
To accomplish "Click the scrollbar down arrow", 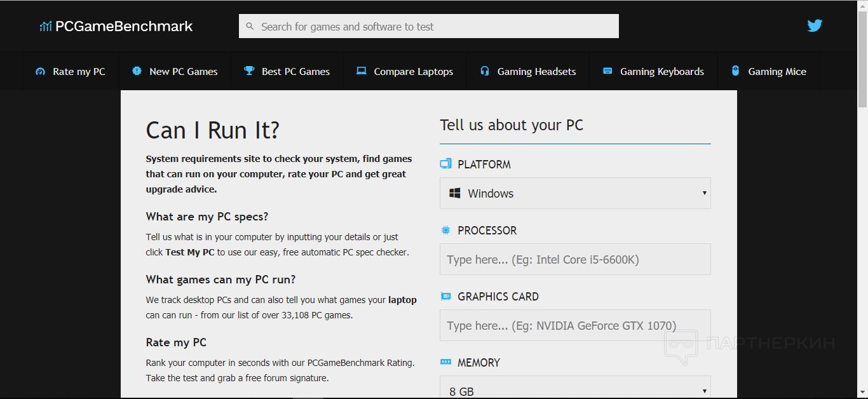I will [x=862, y=393].
